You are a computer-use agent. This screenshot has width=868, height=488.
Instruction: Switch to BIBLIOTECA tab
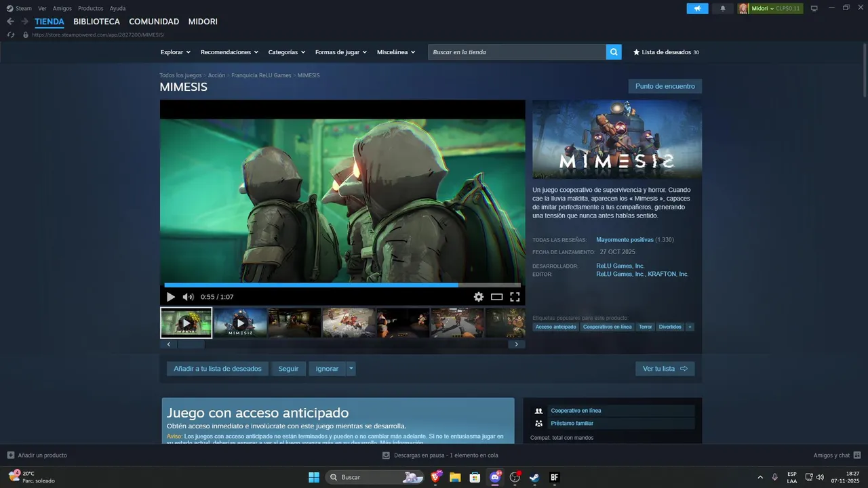click(96, 22)
